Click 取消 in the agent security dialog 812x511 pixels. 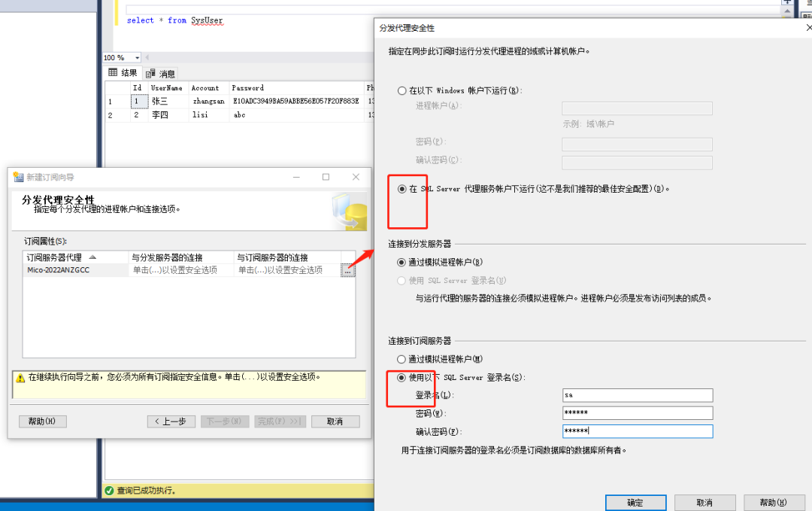[704, 502]
